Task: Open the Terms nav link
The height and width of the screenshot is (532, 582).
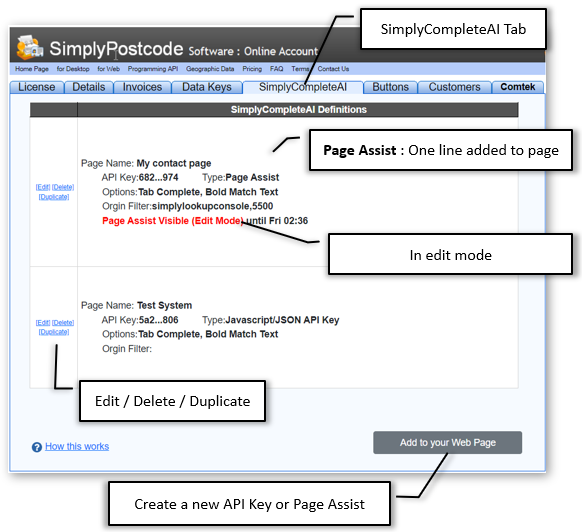Action: point(300,69)
